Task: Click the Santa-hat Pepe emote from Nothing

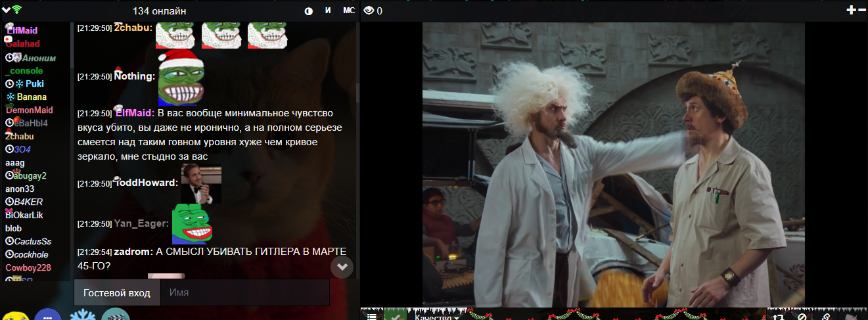Action: coord(181,78)
